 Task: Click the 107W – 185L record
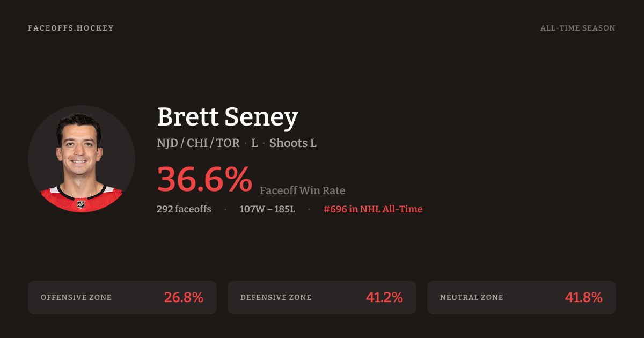267,209
